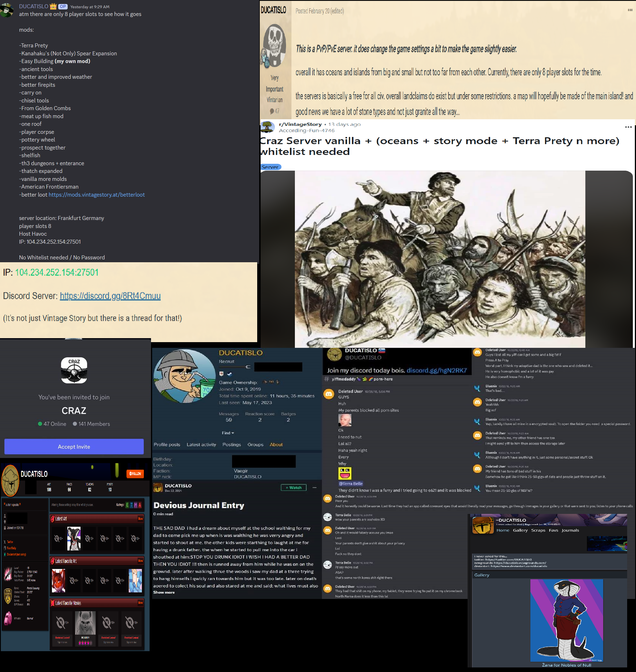Viewport: 636px width, 672px height.
Task: Click the palette icon next to Latest Art
Action: tap(53, 519)
